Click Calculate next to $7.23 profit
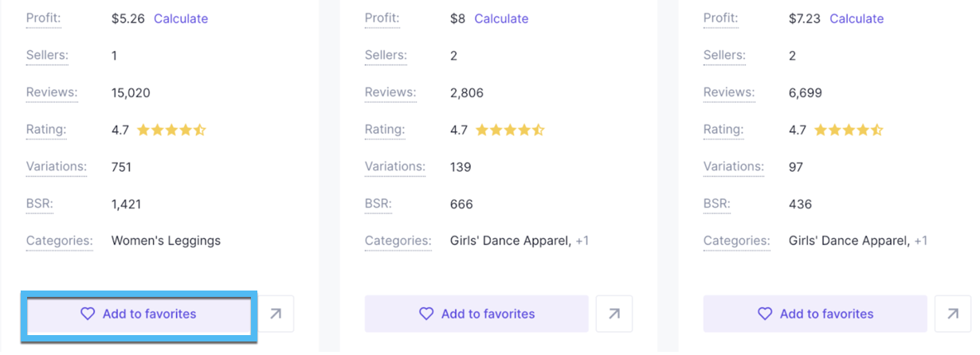 click(857, 18)
